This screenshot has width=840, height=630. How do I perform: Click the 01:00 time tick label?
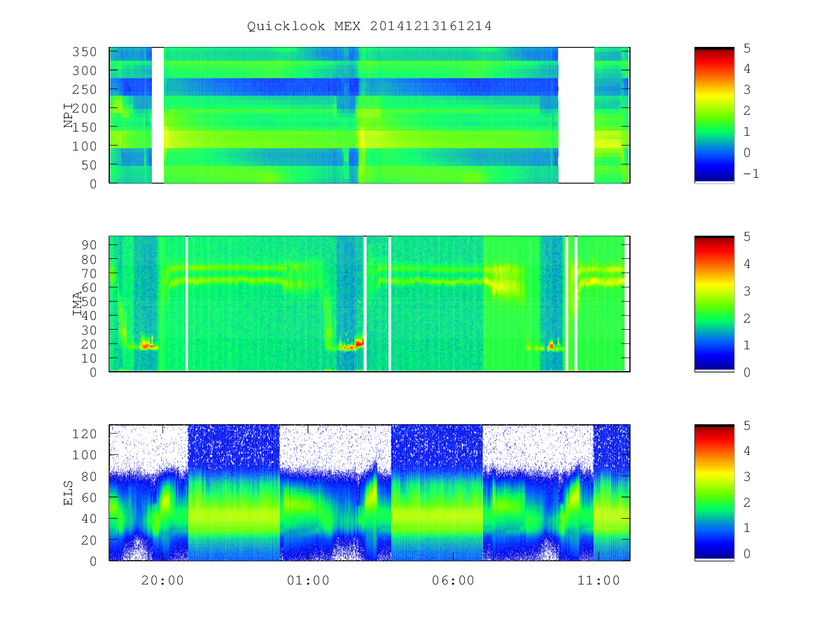pyautogui.click(x=308, y=581)
